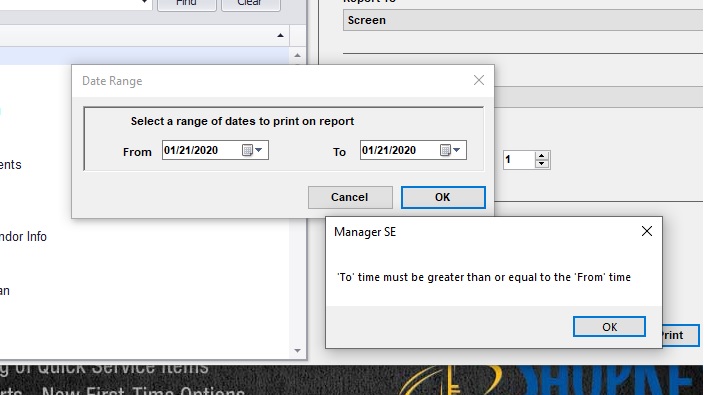This screenshot has width=704, height=395.
Task: Close the Date Range dialog window
Action: [x=479, y=80]
